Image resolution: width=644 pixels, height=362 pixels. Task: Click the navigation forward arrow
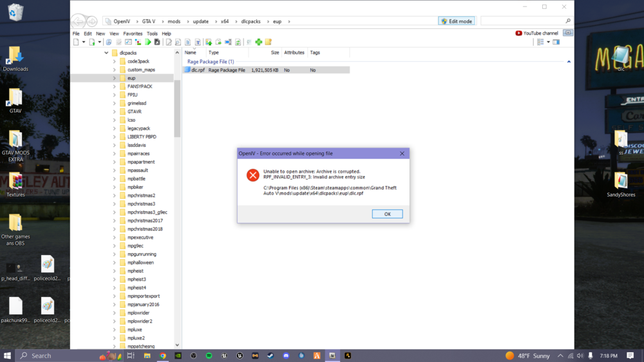pos(92,21)
